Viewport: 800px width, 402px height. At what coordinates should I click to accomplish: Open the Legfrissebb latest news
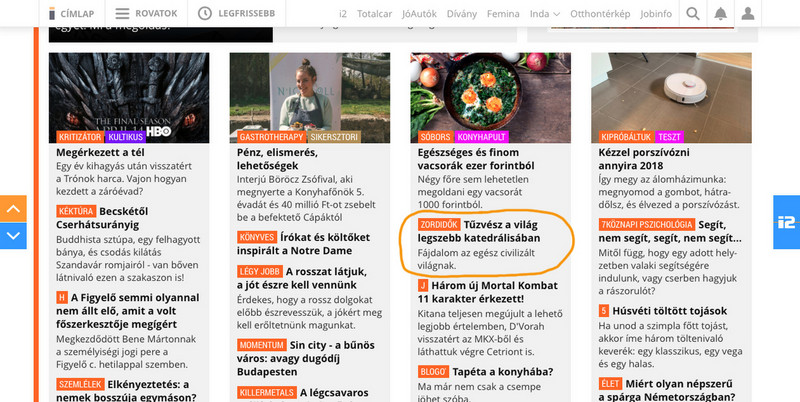click(237, 14)
